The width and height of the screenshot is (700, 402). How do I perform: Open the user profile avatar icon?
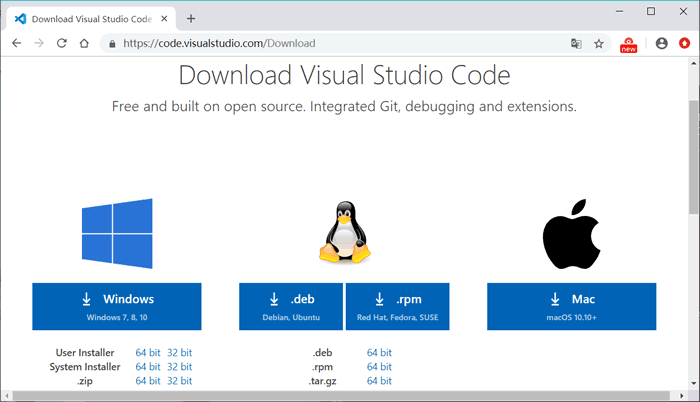click(662, 43)
